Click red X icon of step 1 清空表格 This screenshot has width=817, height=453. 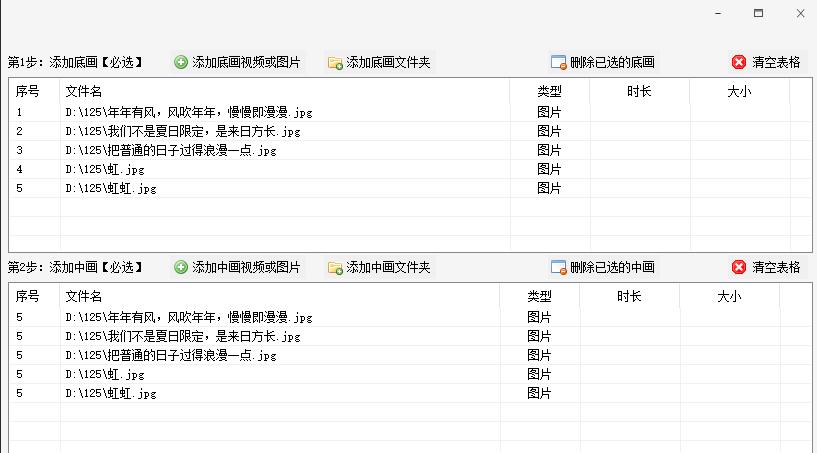[x=739, y=63]
